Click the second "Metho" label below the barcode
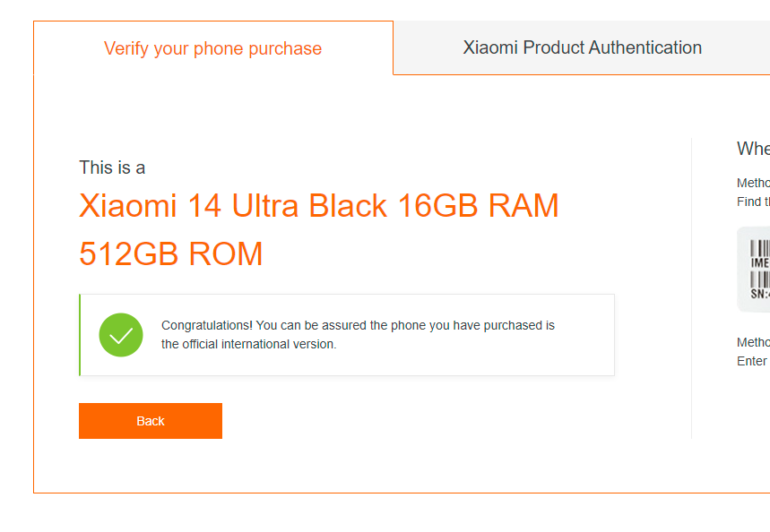Screen dimensions: 770x532 (x=753, y=342)
